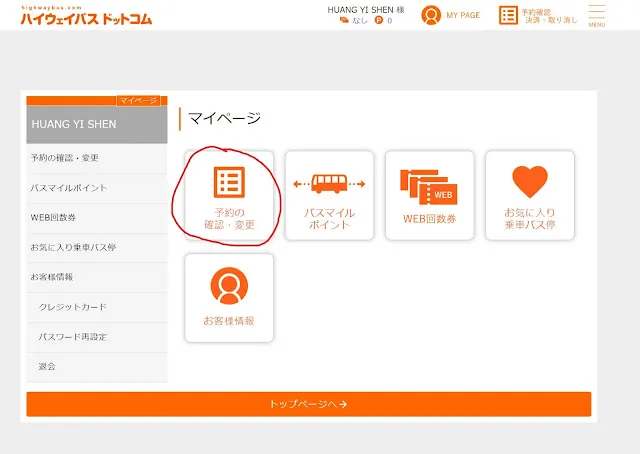Open 予約の確認・変更 tile with list icon

click(229, 195)
